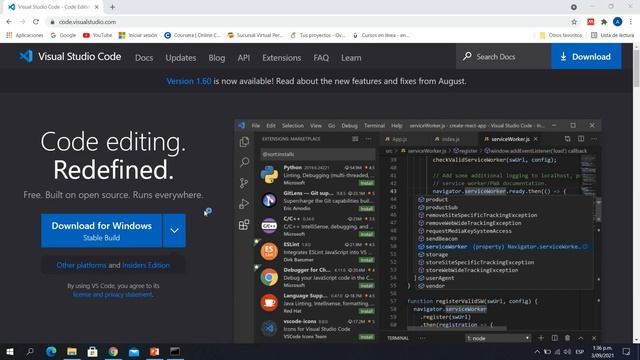Click the taskbar clock showing 1:36 p.m.
640x360 pixels.
[x=602, y=351]
